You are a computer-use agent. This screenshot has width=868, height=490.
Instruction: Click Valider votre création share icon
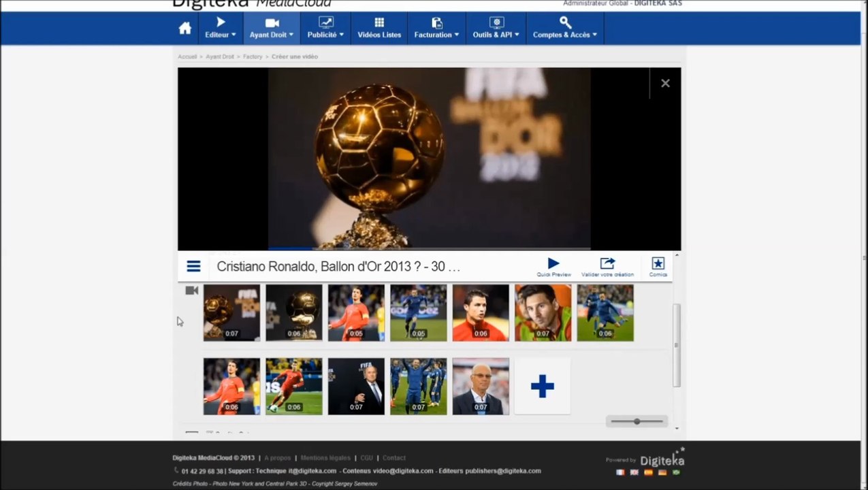607,267
